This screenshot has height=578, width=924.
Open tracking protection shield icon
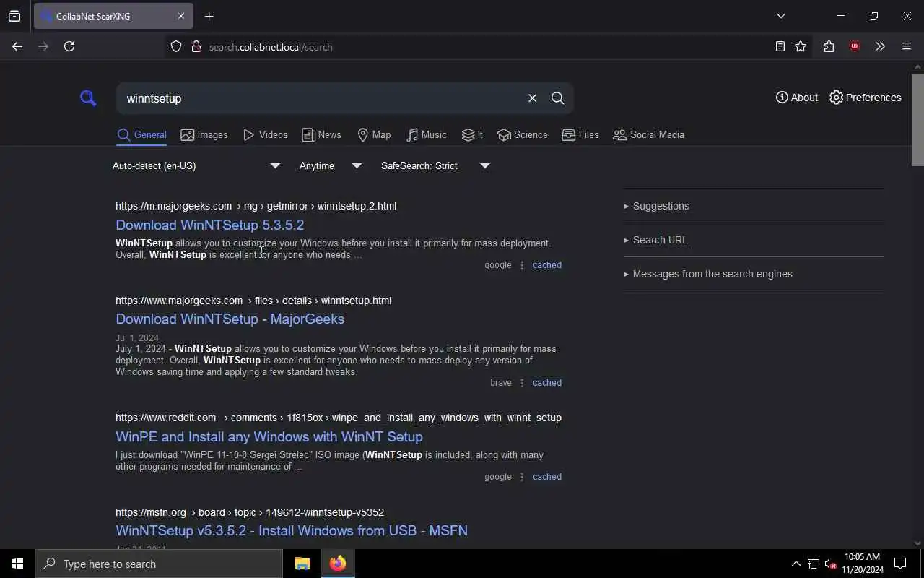click(x=176, y=47)
